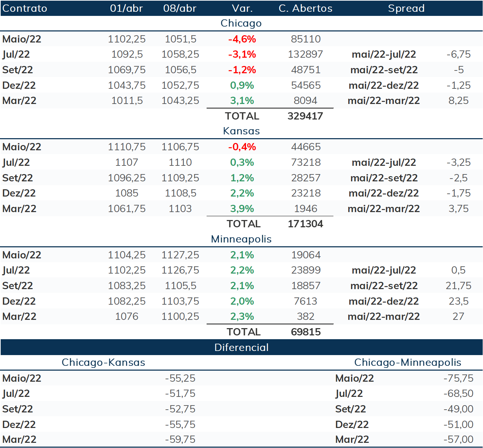Screen dimensions: 483x448
Task: Click the differential "-68,50"
Action: point(458,393)
